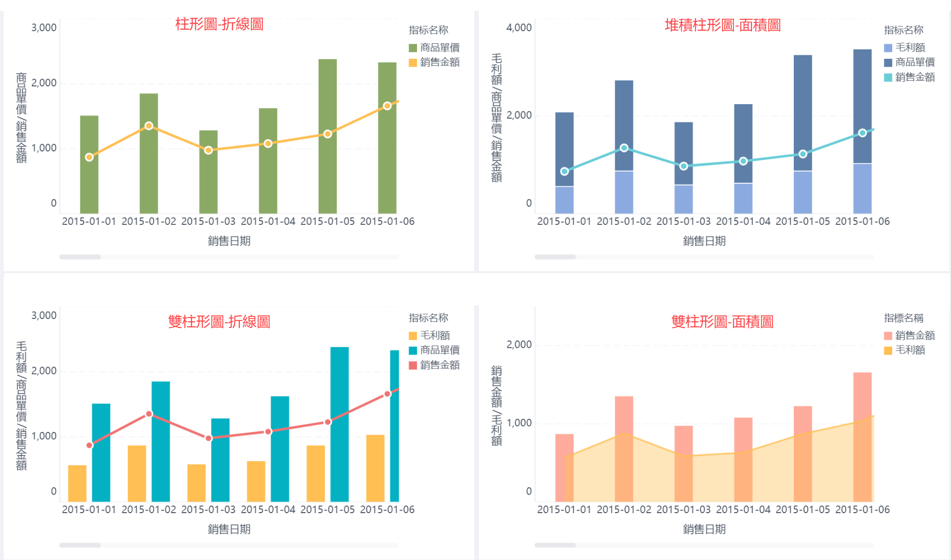Click orange 銷售金額 legend swatch in 柱形圖-折線圖
Image resolution: width=951 pixels, height=560 pixels.
413,62
